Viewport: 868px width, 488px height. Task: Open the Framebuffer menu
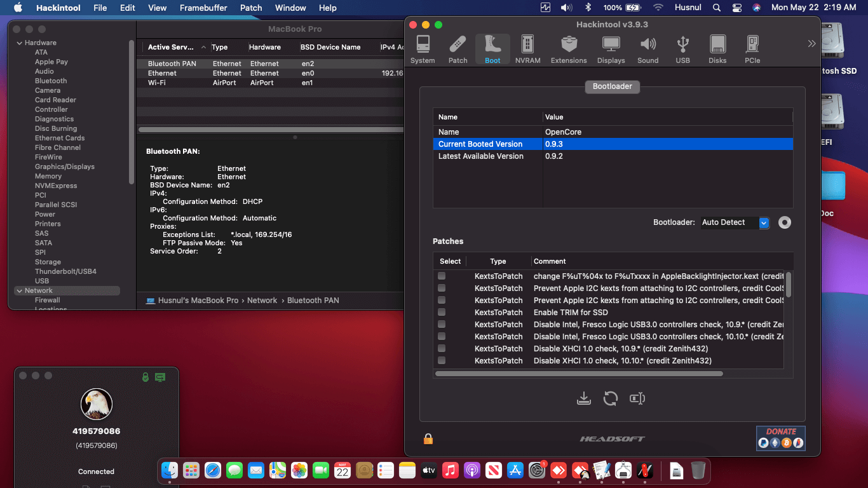click(x=203, y=8)
